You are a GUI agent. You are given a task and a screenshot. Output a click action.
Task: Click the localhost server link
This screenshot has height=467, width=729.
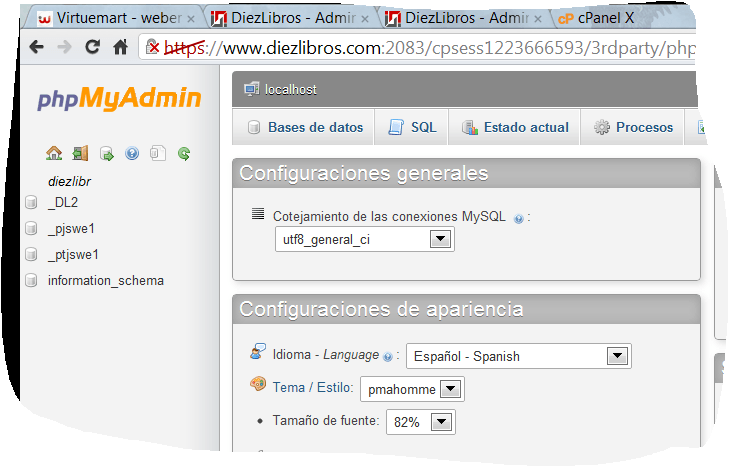(x=291, y=89)
